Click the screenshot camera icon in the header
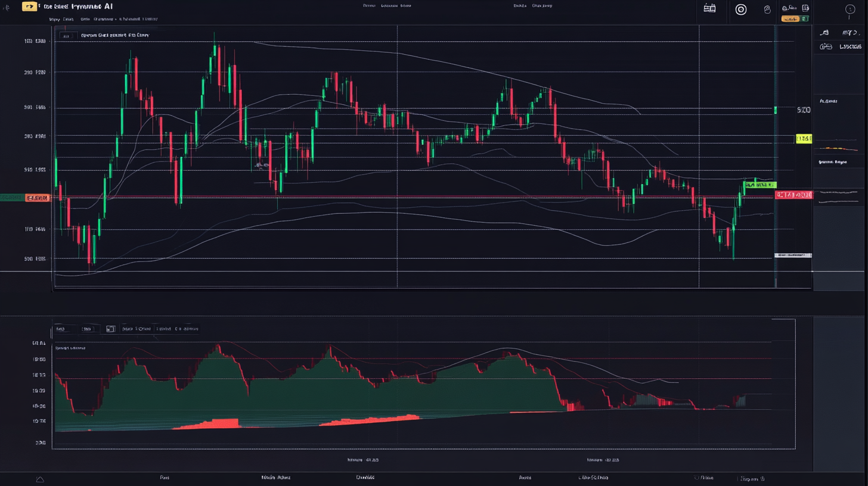The width and height of the screenshot is (868, 486). (x=805, y=8)
